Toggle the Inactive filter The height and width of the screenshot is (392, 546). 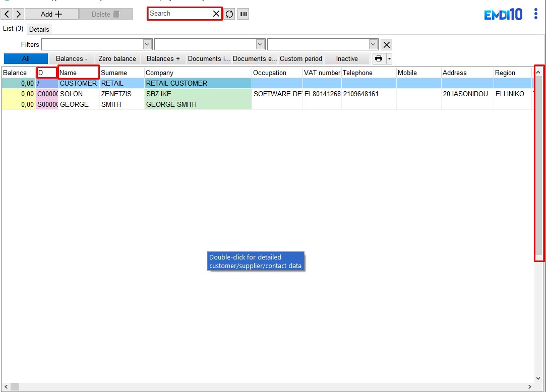[347, 59]
